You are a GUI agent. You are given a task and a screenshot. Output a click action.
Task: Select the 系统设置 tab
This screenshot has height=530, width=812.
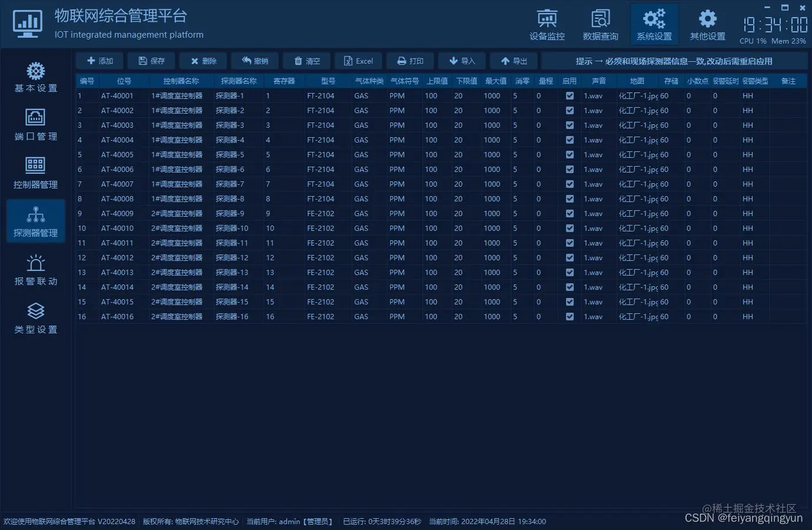tap(654, 24)
